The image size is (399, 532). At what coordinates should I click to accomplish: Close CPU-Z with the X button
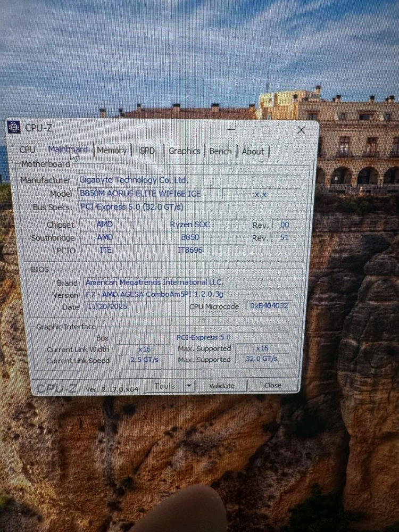point(301,130)
